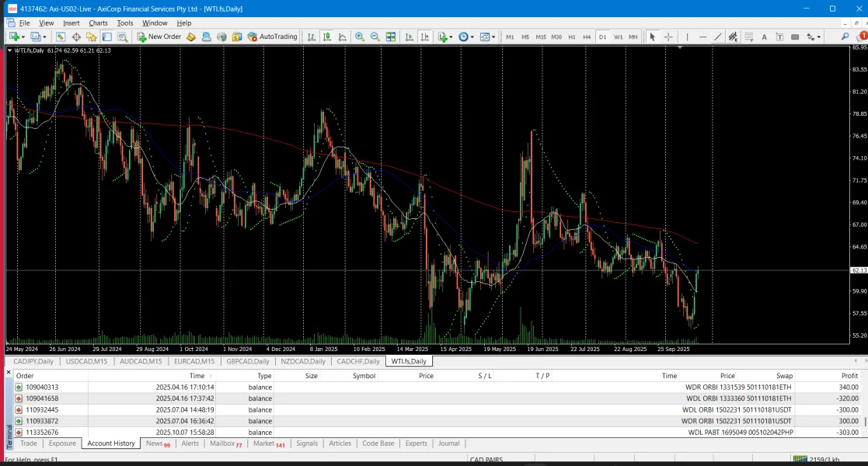Viewport: 868px width, 466px height.
Task: Click the terminal panel vertical scrollbar
Action: [x=865, y=421]
